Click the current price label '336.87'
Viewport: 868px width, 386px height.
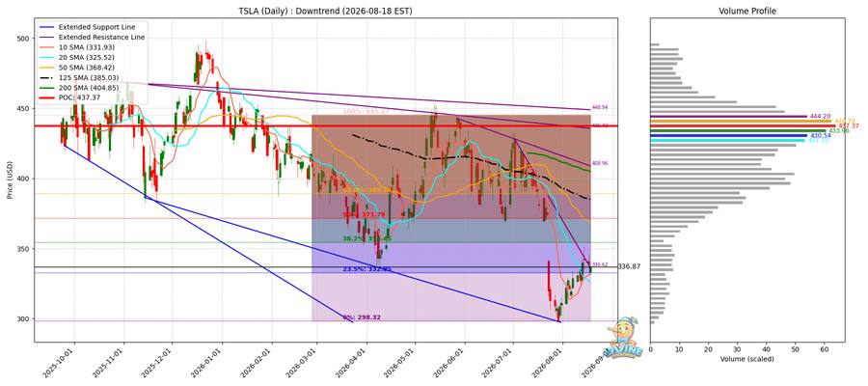[x=629, y=267]
